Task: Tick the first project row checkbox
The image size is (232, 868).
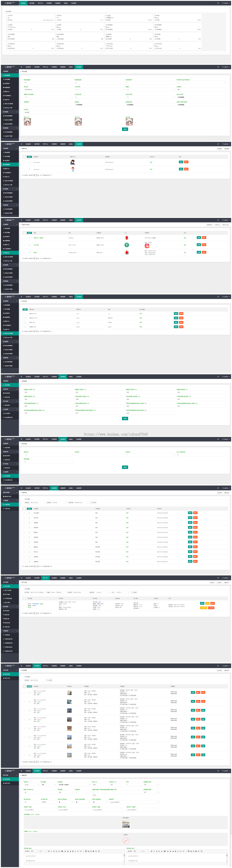Action: point(24,693)
